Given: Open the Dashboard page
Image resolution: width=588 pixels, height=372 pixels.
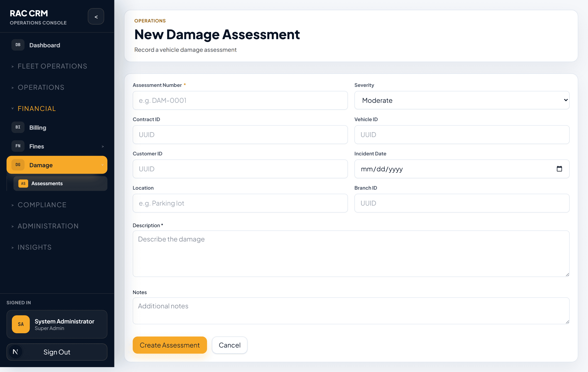Looking at the screenshot, I should tap(57, 45).
